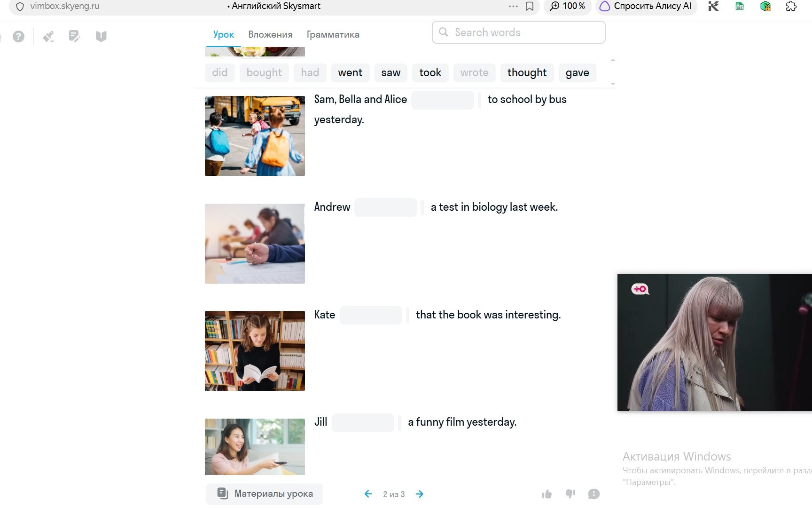Open the school bus children image
Screen dimensions: 812x508
click(x=255, y=136)
